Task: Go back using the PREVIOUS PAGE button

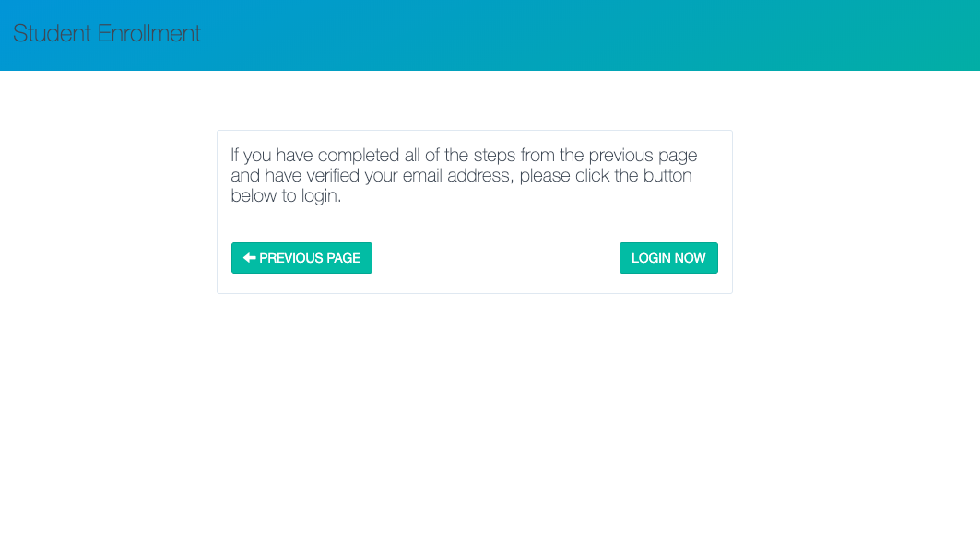Action: click(301, 258)
